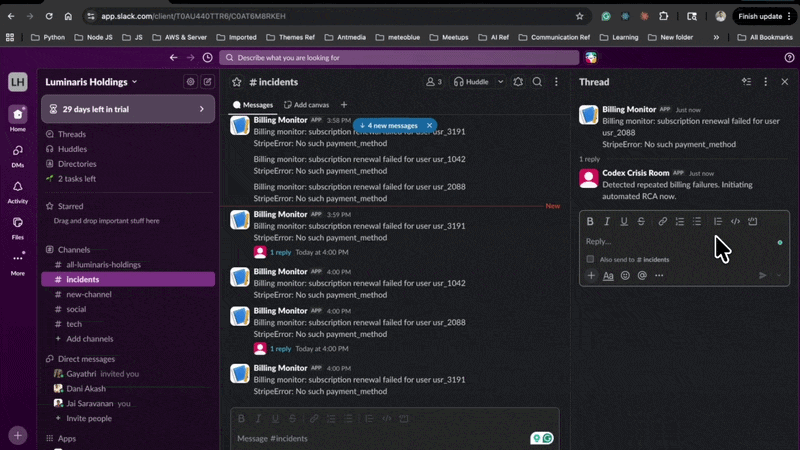Open emoji picker in thread reply
The image size is (800, 450).
click(625, 276)
